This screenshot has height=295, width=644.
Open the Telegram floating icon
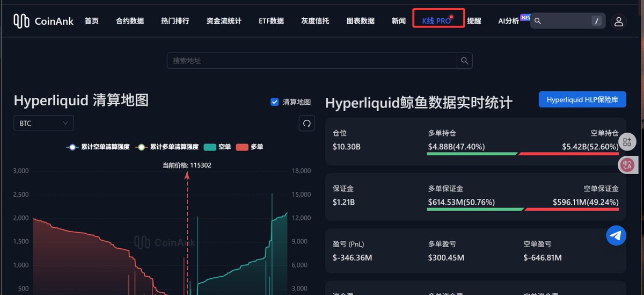(616, 235)
